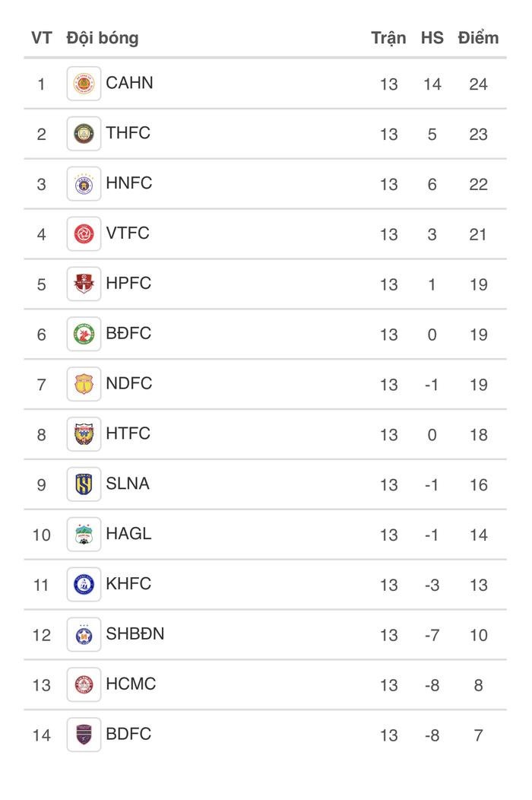Click the CAHN team logo
Image resolution: width=532 pixels, height=800 pixels.
click(84, 84)
